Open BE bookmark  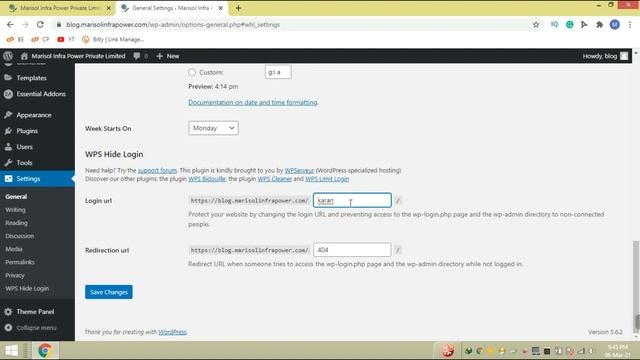pos(16,39)
